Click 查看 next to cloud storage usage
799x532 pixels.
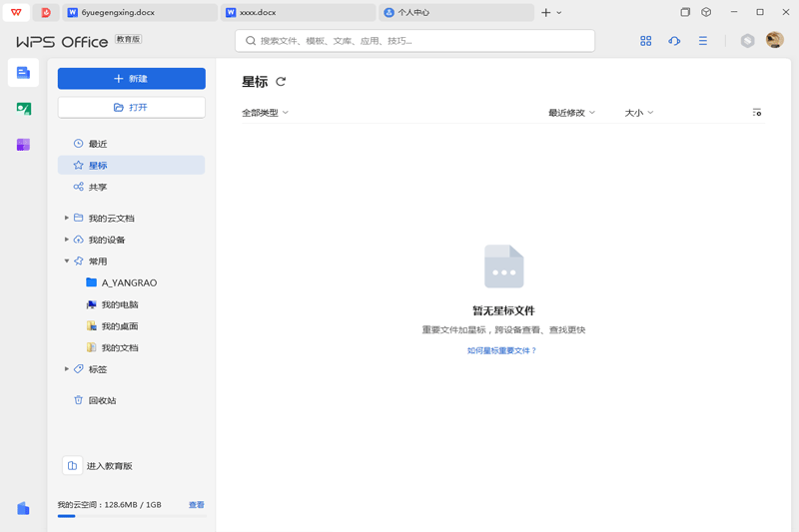click(x=197, y=505)
